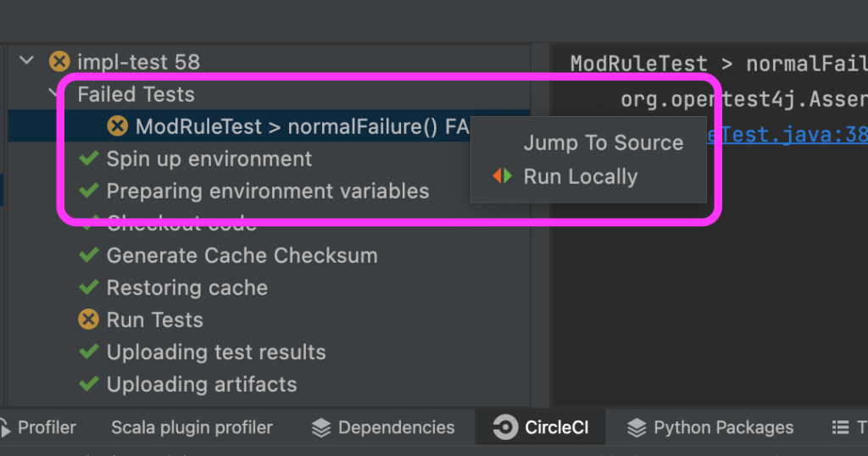This screenshot has width=868, height=456.
Task: Open the Test.java:38 source link
Action: pos(787,135)
